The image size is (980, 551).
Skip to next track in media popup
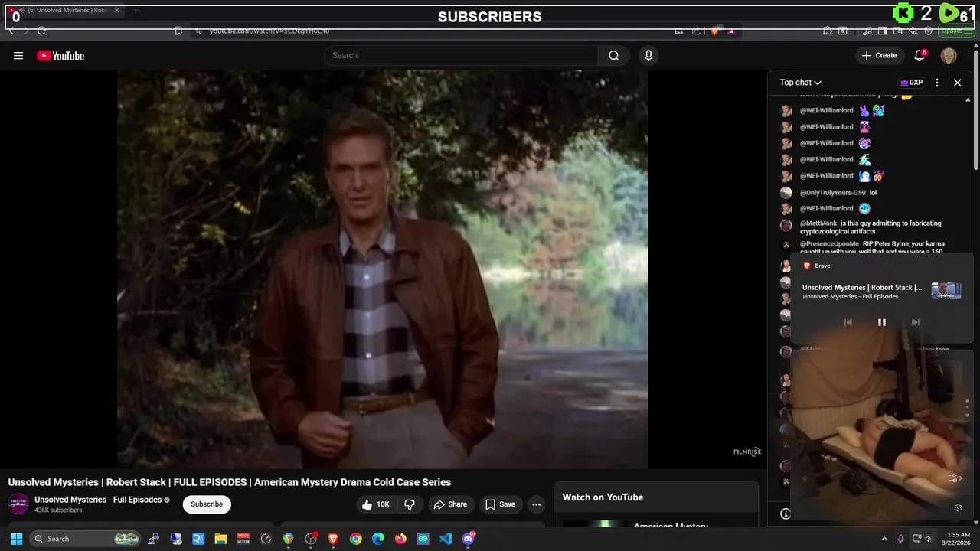915,322
